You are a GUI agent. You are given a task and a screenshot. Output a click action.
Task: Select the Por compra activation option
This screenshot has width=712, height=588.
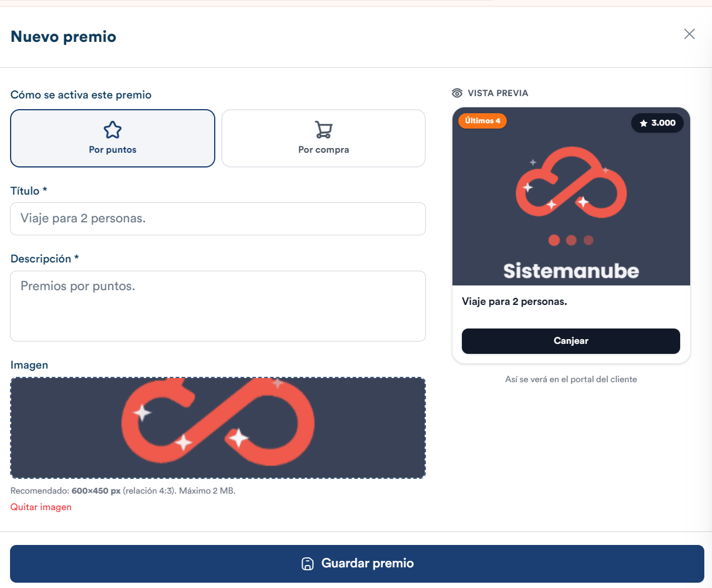[323, 138]
